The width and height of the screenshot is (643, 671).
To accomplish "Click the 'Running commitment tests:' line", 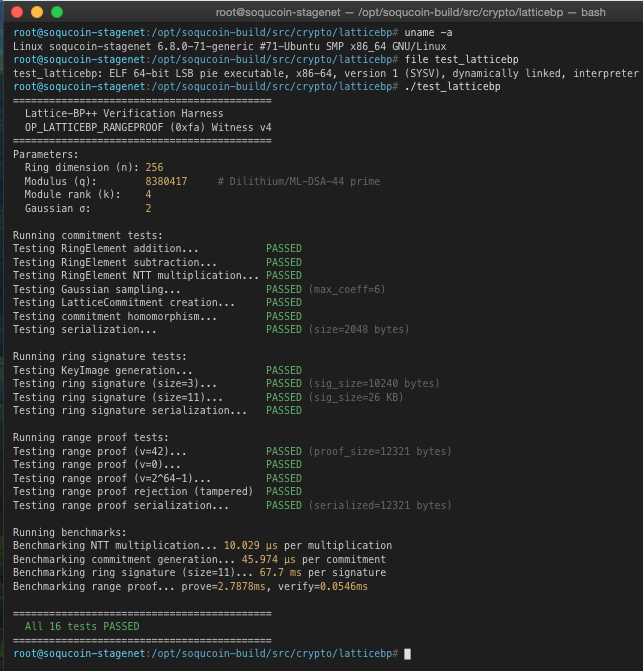I will click(x=88, y=235).
